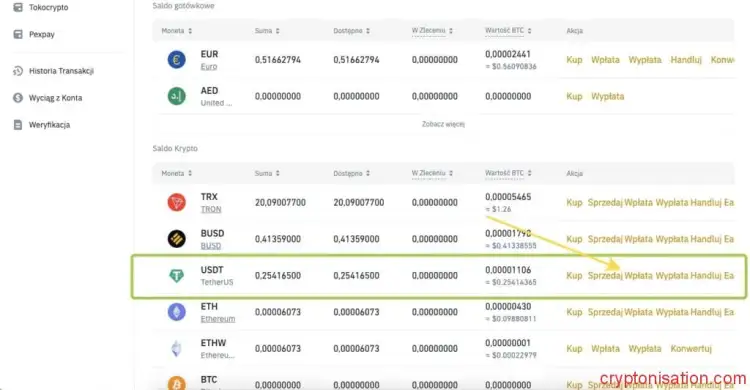Viewport: 750px width, 390px height.
Task: Select TRX Dostępne value 20,09007700
Action: click(359, 202)
